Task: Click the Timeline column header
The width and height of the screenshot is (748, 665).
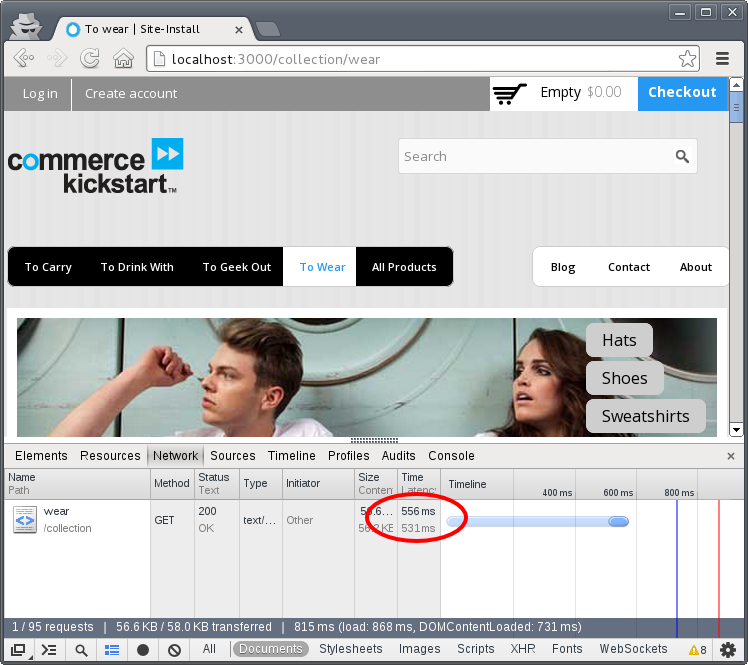Action: pos(468,484)
